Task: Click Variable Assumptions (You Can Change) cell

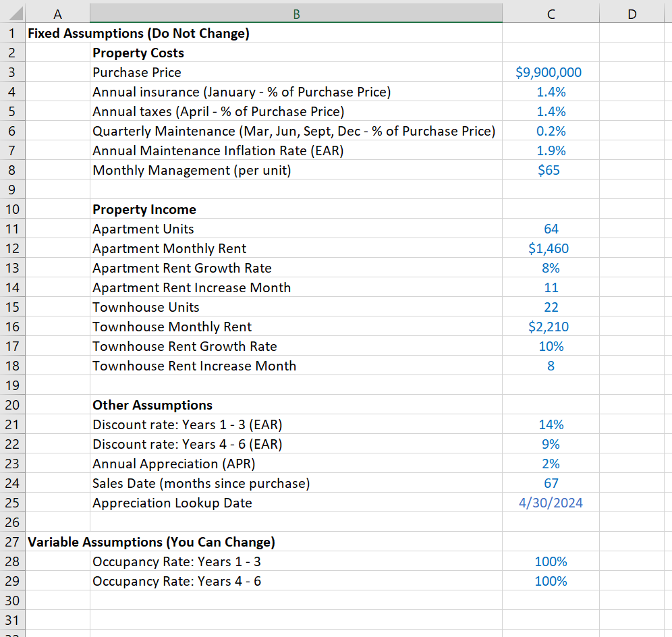Action: (151, 542)
